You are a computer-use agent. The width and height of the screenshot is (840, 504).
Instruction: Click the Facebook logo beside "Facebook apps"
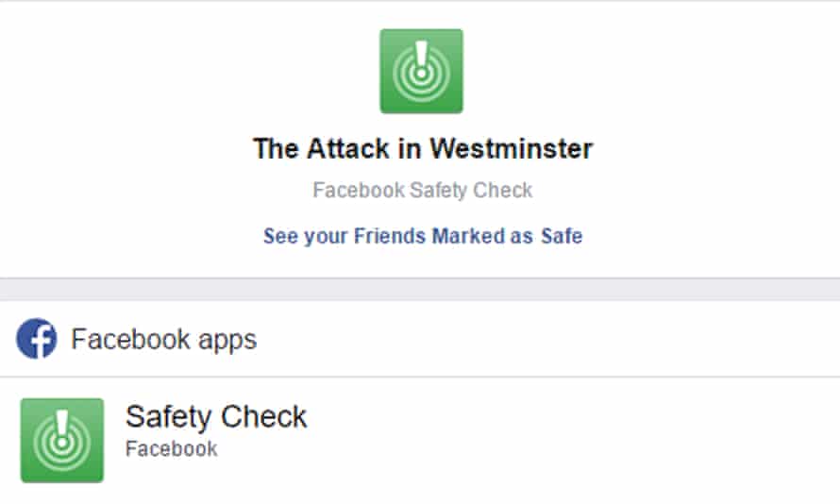(x=37, y=339)
